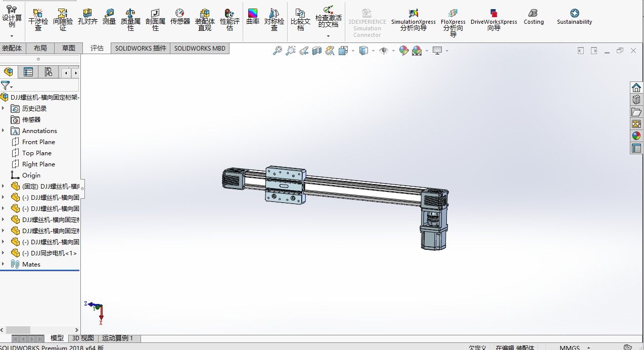
Task: Click the Previous View icon
Action: [x=303, y=51]
